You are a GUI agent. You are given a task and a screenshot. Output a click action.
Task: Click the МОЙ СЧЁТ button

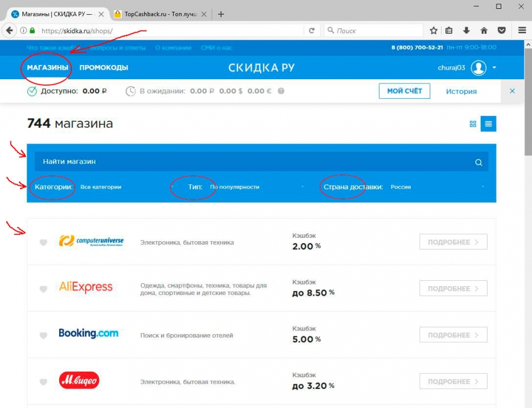(x=404, y=91)
